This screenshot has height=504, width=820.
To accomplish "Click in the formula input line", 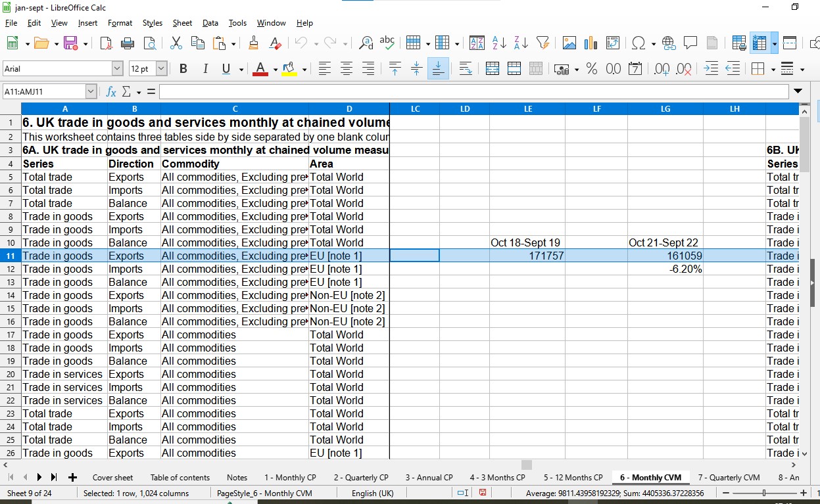I will [473, 91].
